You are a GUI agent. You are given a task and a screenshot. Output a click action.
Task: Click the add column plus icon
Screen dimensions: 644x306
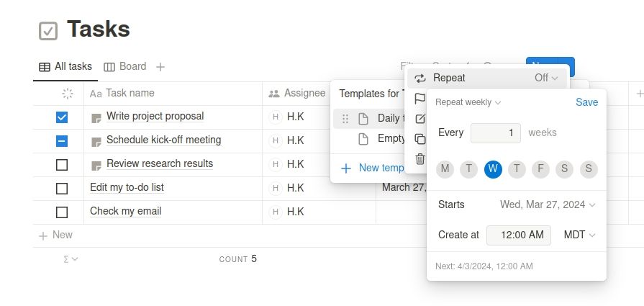click(x=639, y=93)
